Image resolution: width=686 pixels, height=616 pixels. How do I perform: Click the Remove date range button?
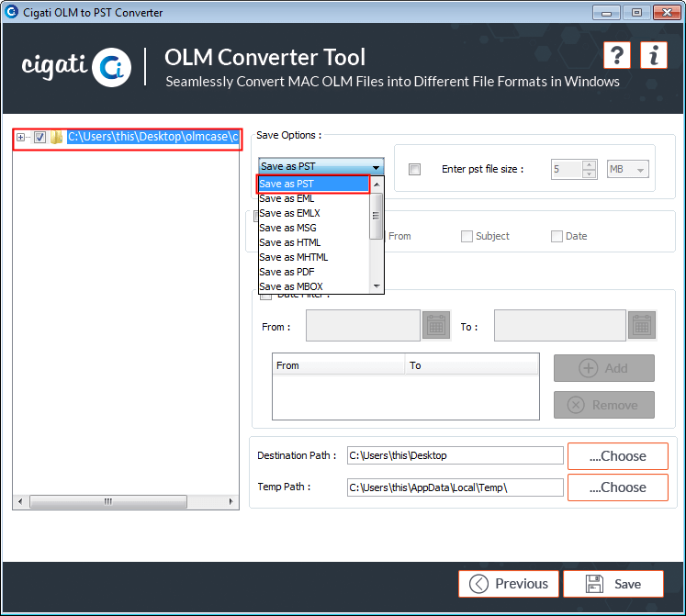coord(603,405)
